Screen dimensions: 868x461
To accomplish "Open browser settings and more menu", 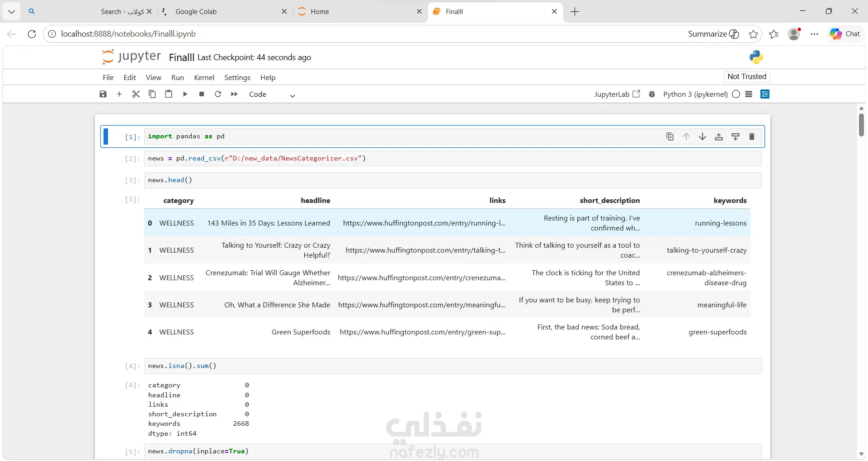I will (815, 34).
